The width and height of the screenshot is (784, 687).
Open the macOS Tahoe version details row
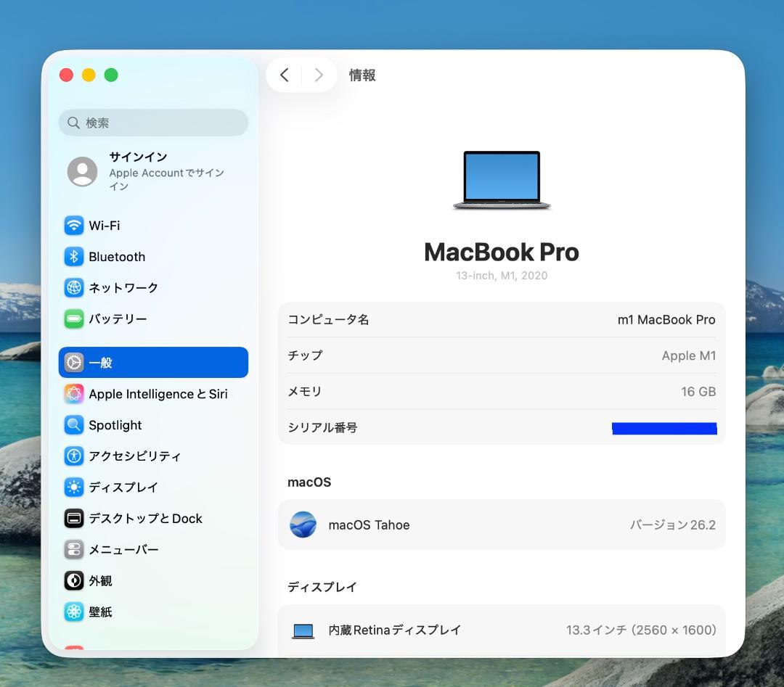pyautogui.click(x=501, y=524)
